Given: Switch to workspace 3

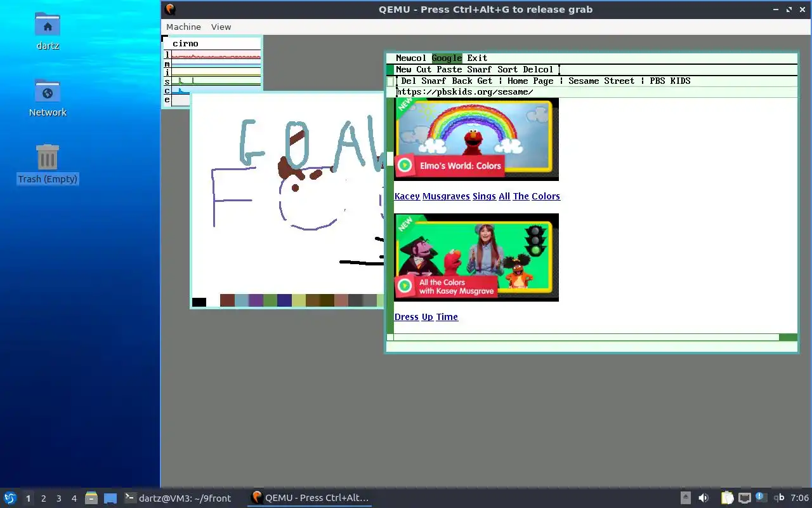Looking at the screenshot, I should point(58,498).
